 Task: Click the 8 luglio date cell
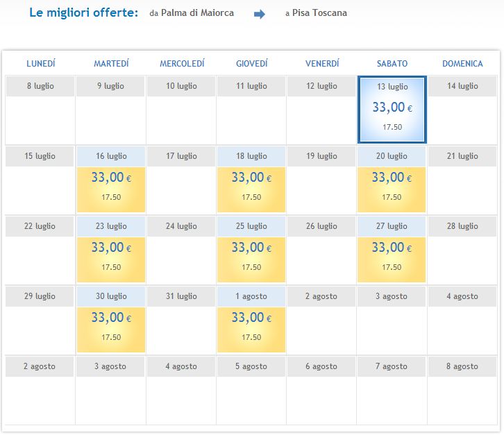tap(40, 86)
